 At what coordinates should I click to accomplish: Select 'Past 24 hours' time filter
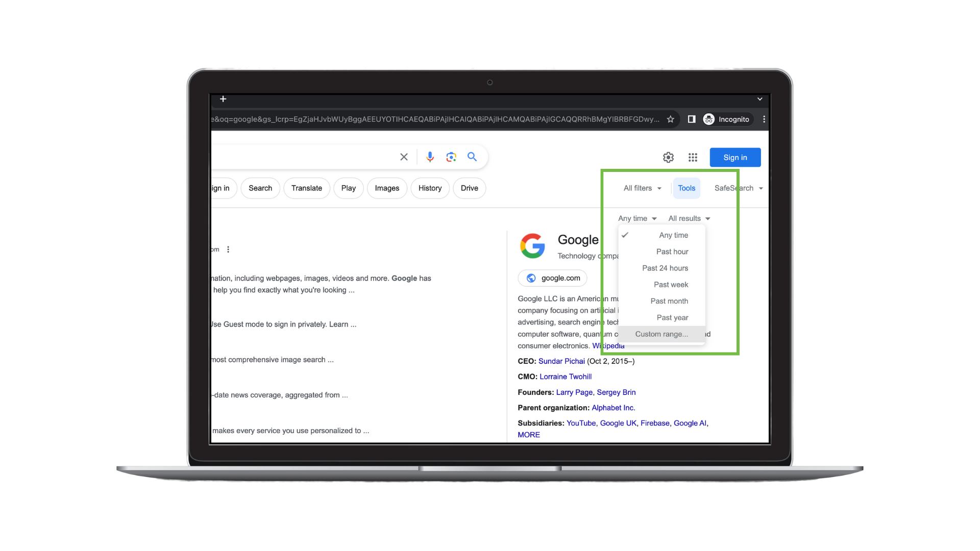(x=665, y=268)
